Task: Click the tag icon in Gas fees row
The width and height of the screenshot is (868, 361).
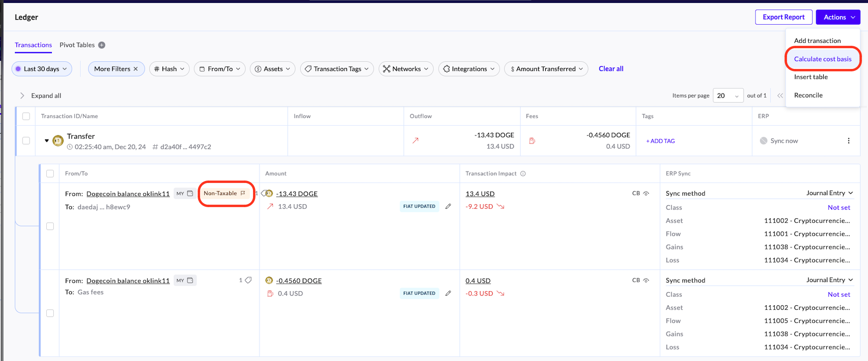Action: point(248,280)
